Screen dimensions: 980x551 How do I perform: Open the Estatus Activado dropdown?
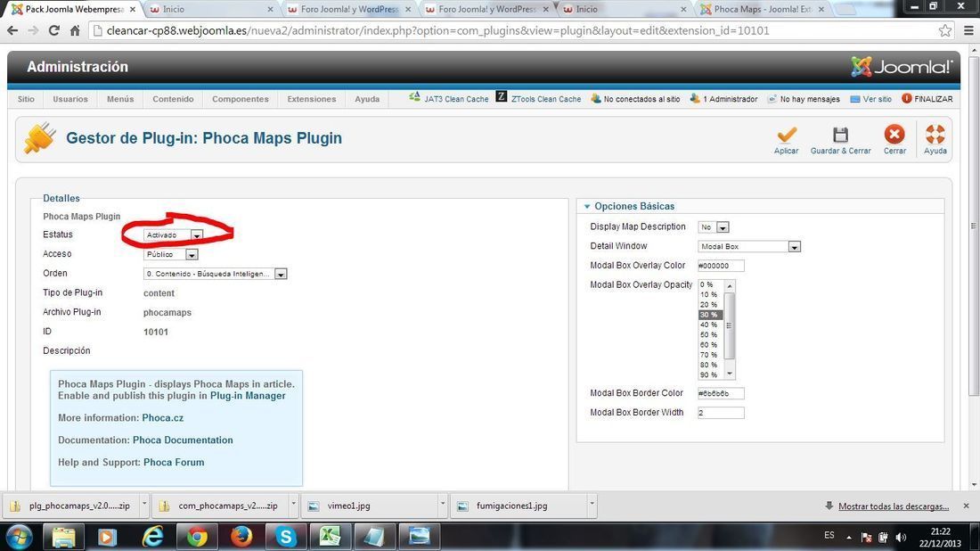tap(173, 235)
